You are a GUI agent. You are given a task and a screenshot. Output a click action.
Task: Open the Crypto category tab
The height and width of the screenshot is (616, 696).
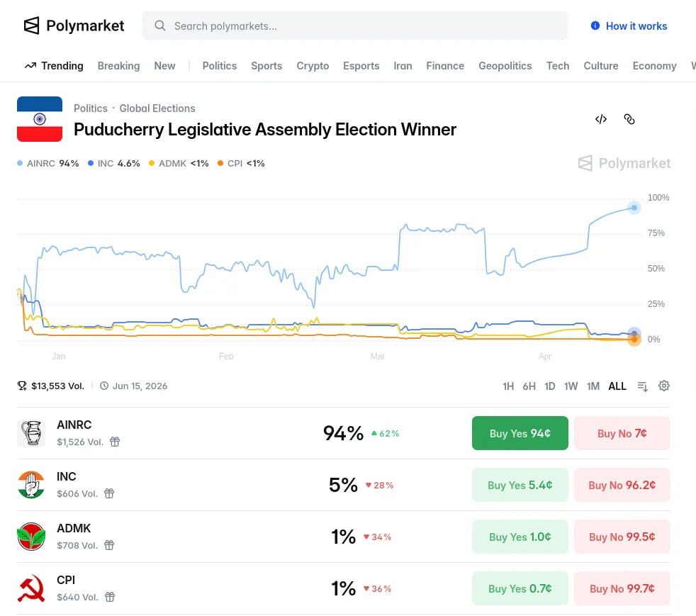coord(313,66)
